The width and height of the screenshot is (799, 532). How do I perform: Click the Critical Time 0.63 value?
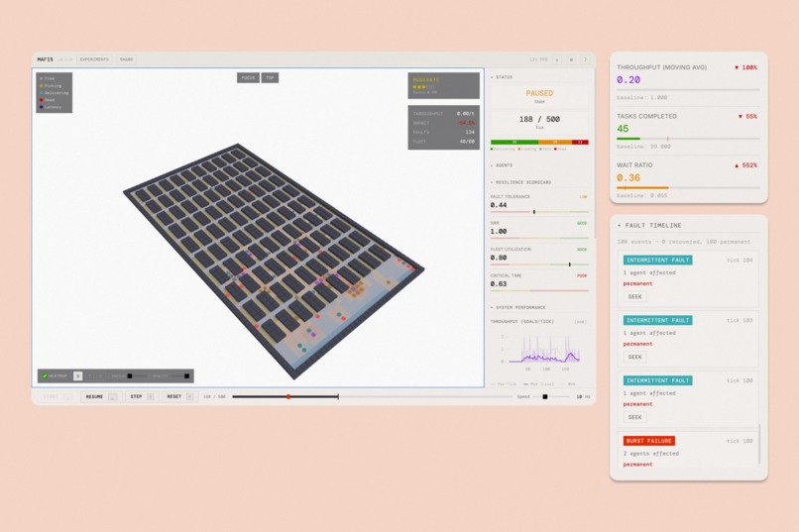point(499,284)
